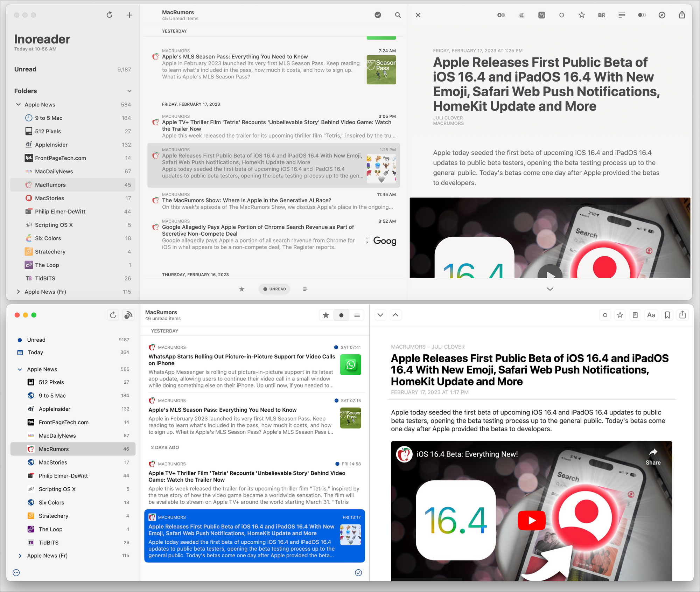Click the star/favorite icon in bottom pane
Viewport: 700px width, 592px height.
coord(326,315)
